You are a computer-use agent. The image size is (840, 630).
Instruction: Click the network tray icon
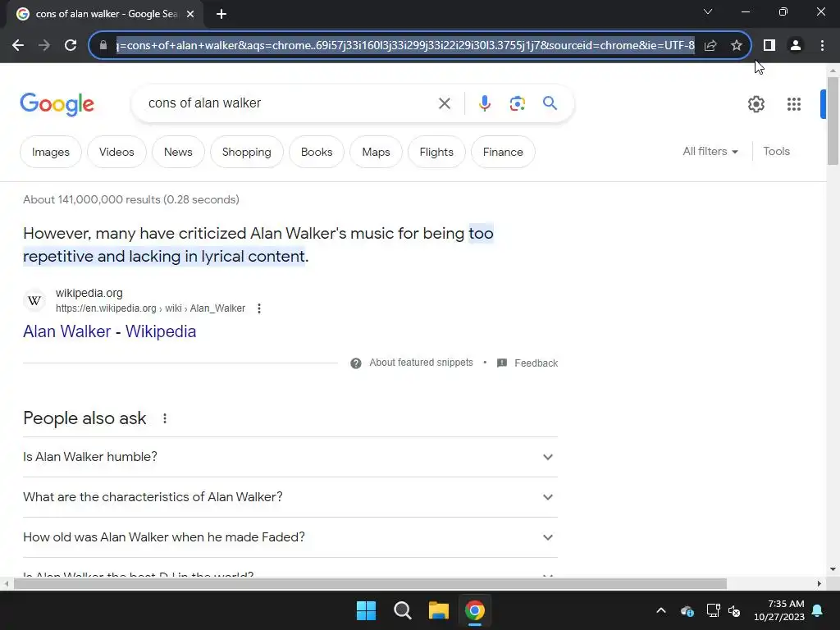coord(713,610)
